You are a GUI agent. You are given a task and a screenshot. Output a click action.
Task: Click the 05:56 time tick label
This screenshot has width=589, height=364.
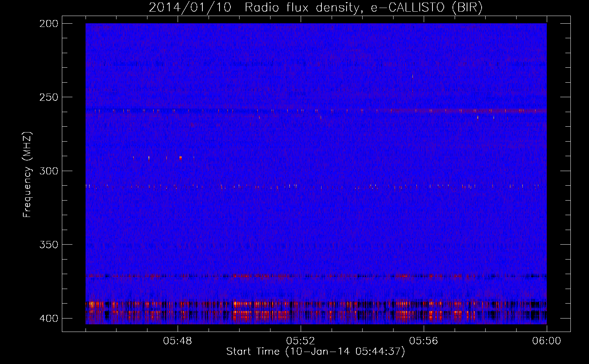pyautogui.click(x=424, y=341)
